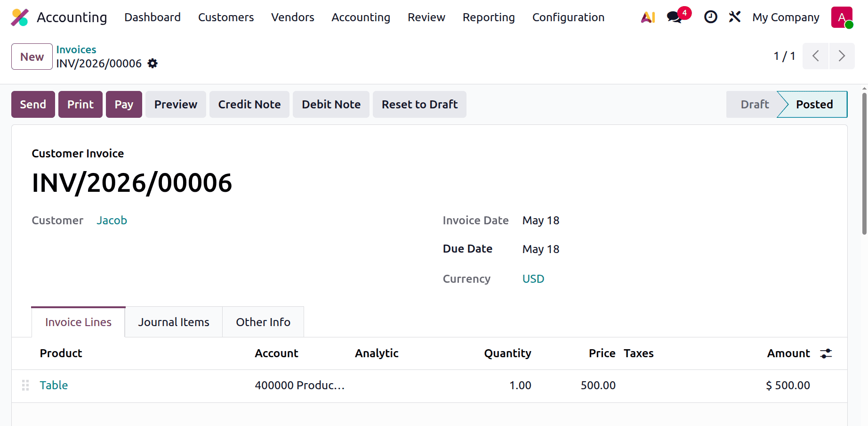Screen dimensions: 868x426
Task: Click the Taxes column header
Action: (638, 353)
